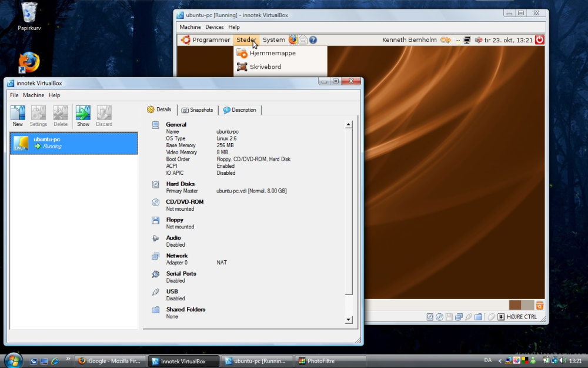
Task: Click the details pane scroll-down arrow
Action: pyautogui.click(x=348, y=320)
